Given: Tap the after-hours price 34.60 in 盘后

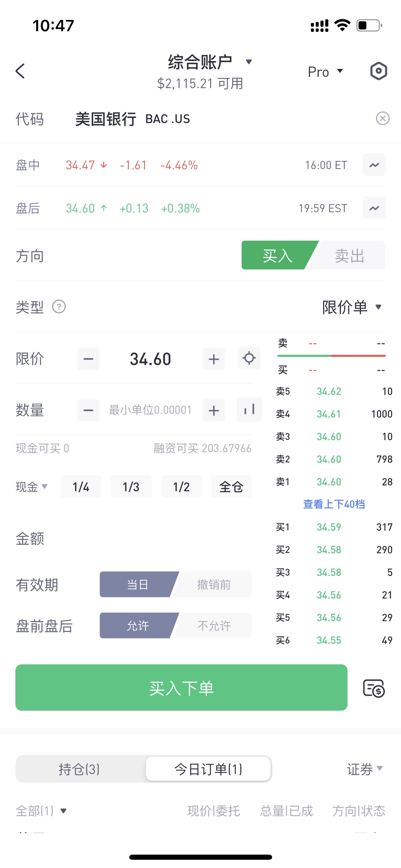Looking at the screenshot, I should (80, 208).
